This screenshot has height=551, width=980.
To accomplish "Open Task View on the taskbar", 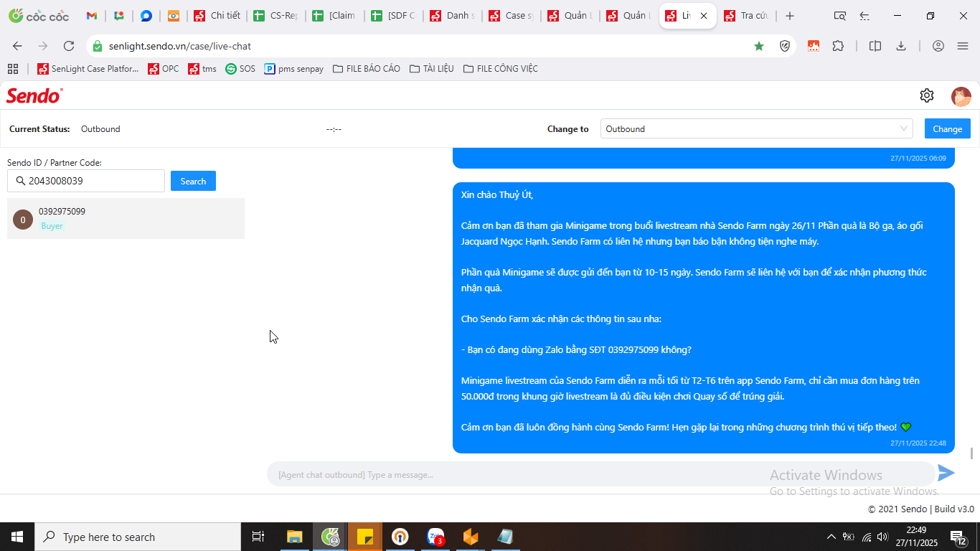I will click(x=258, y=537).
